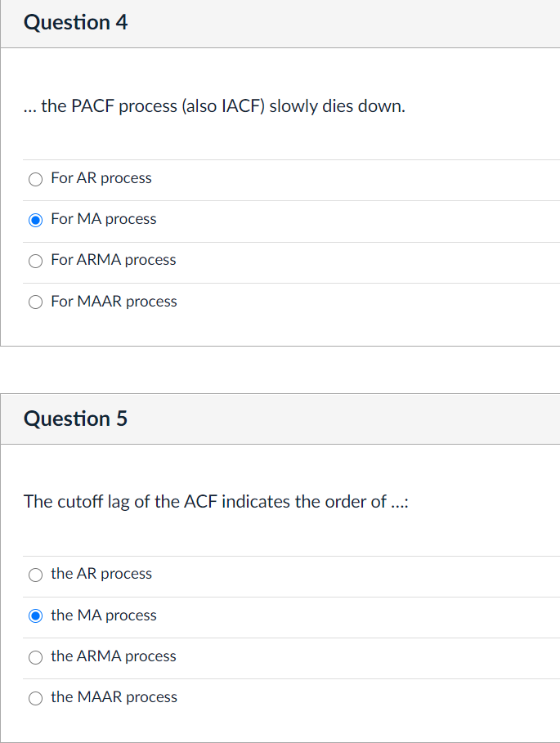
Task: Click the 'the MA process' answer row
Action: pyautogui.click(x=103, y=615)
